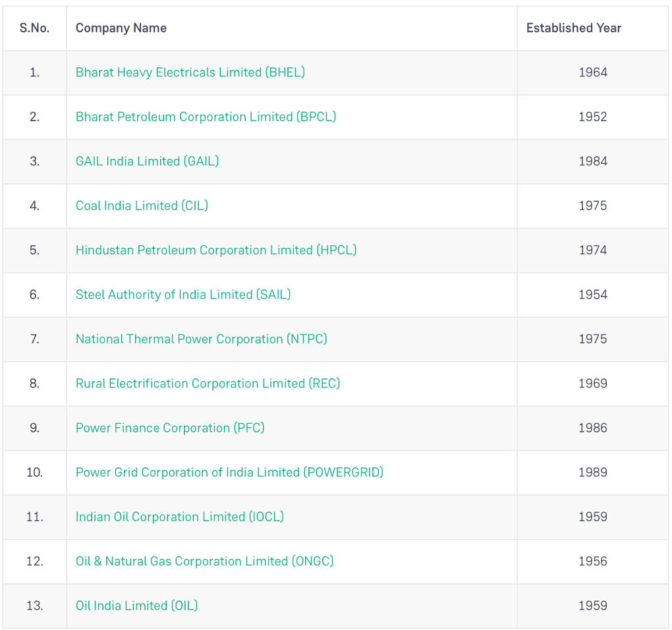Click the S.No. column header
The width and height of the screenshot is (672, 630).
click(x=34, y=28)
